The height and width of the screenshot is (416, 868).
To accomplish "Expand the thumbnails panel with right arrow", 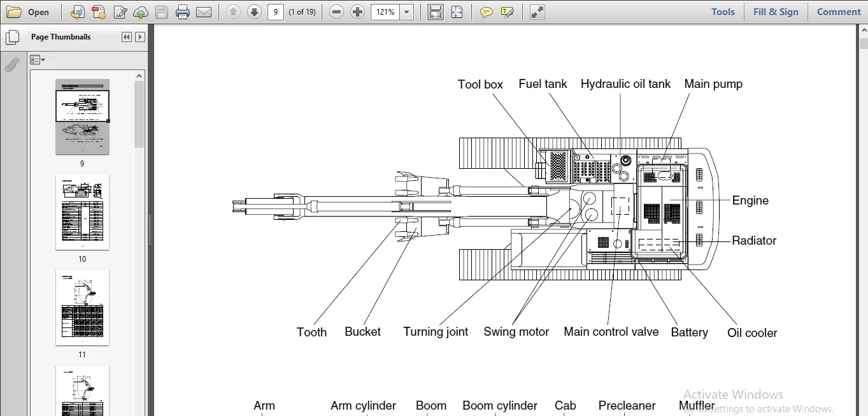I will pyautogui.click(x=140, y=37).
